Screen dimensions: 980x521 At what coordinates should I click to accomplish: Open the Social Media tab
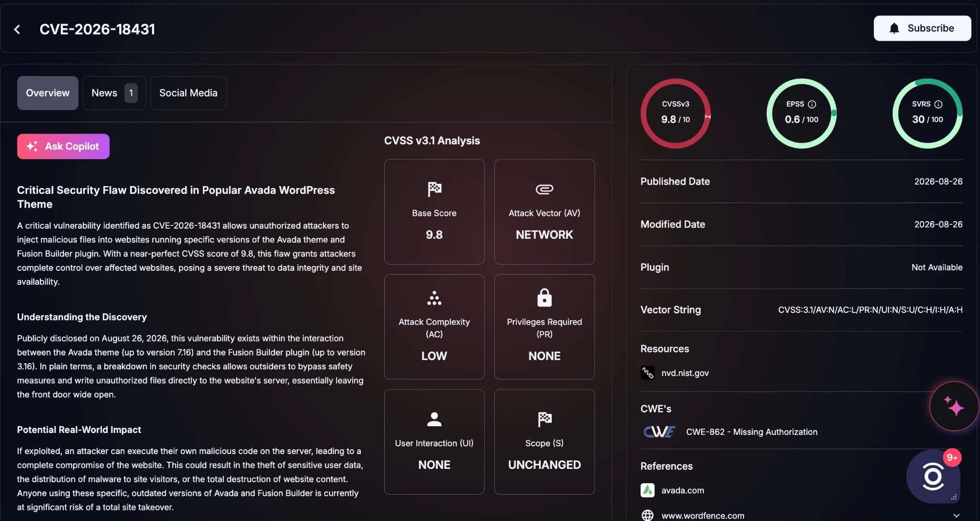tap(189, 93)
